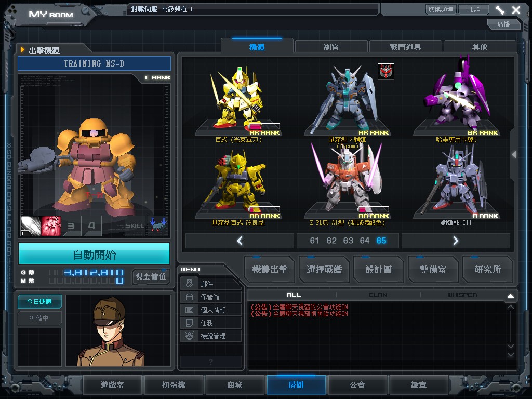
Task: Click the question mark help box
Action: click(211, 362)
